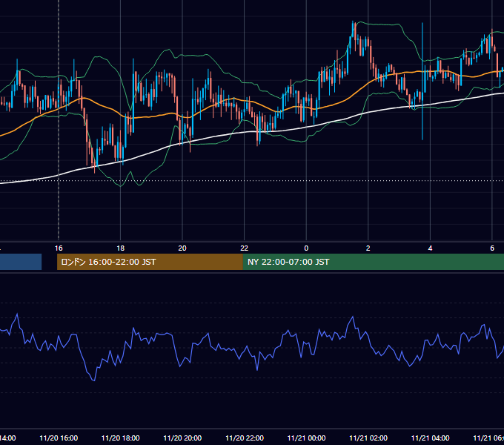
Task: Click the 18 hour axis label
Action: pos(120,248)
